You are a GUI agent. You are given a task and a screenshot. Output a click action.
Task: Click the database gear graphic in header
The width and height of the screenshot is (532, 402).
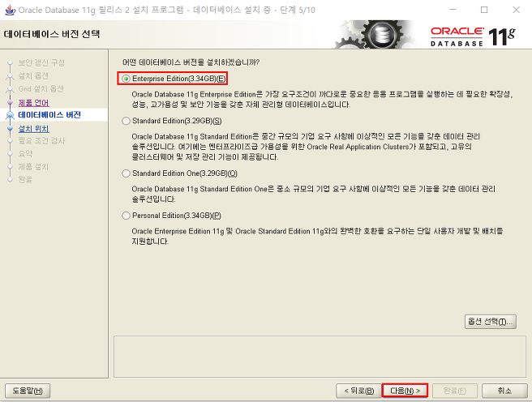point(374,35)
